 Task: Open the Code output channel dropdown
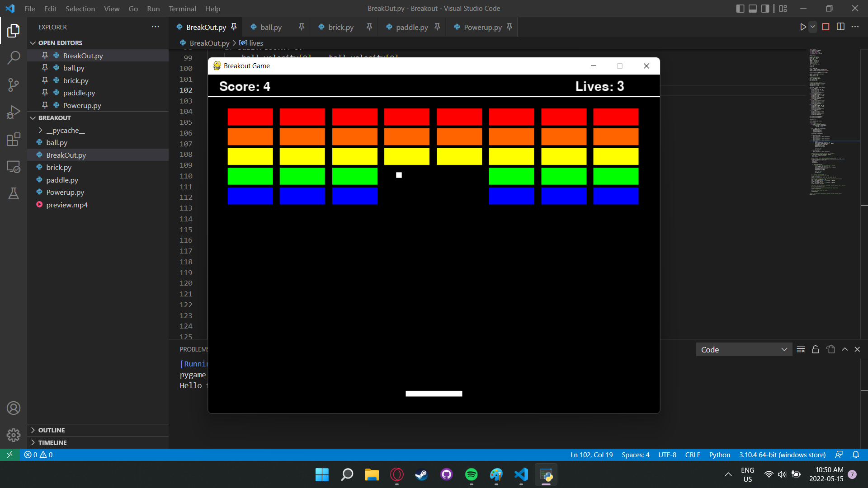744,350
